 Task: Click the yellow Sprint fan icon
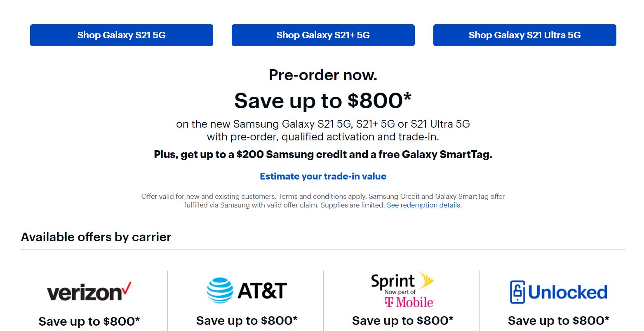[x=426, y=280]
